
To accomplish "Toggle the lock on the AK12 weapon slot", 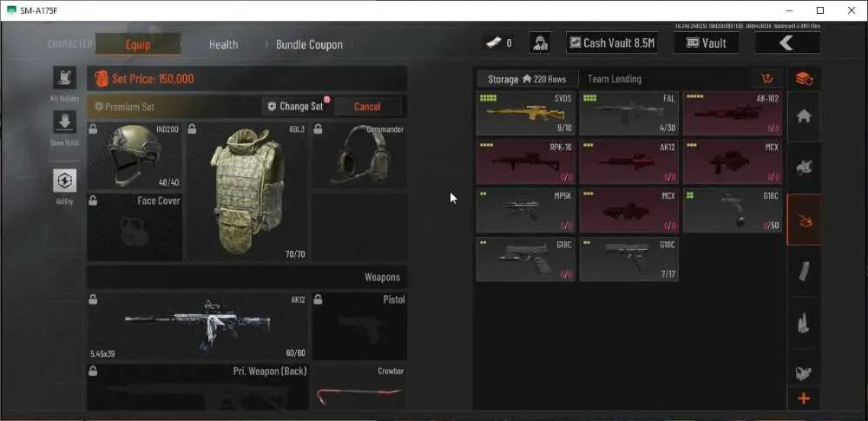I will pyautogui.click(x=93, y=299).
